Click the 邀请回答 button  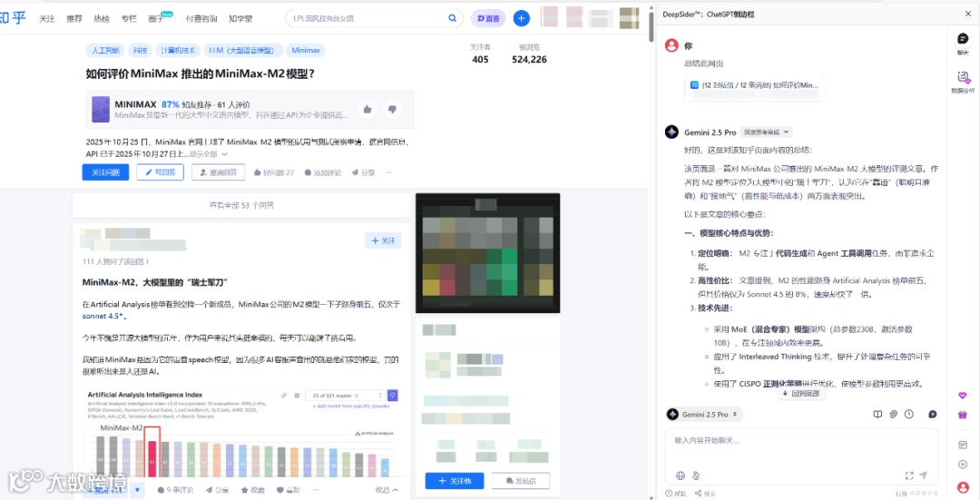point(218,172)
